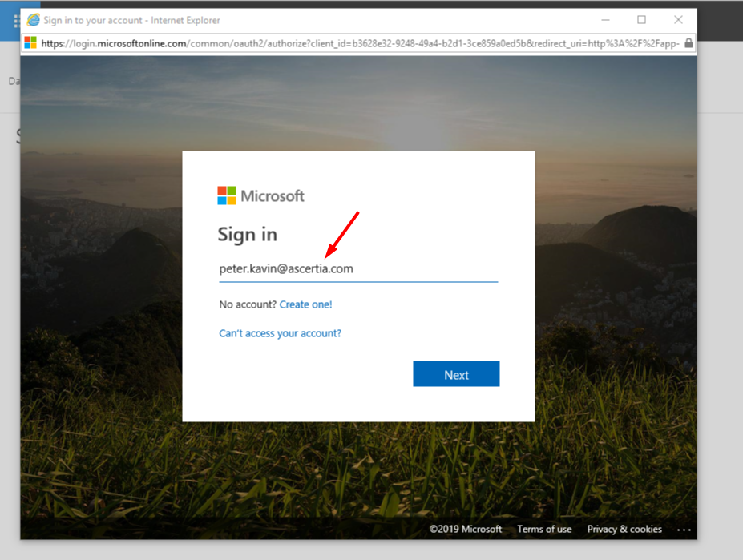Click the login.microsoftonline.com URL address bar
743x560 pixels.
[361, 43]
